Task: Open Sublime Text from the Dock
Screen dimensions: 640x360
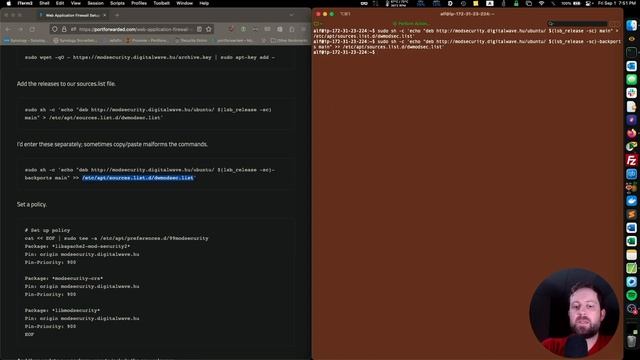Action: pos(631,214)
